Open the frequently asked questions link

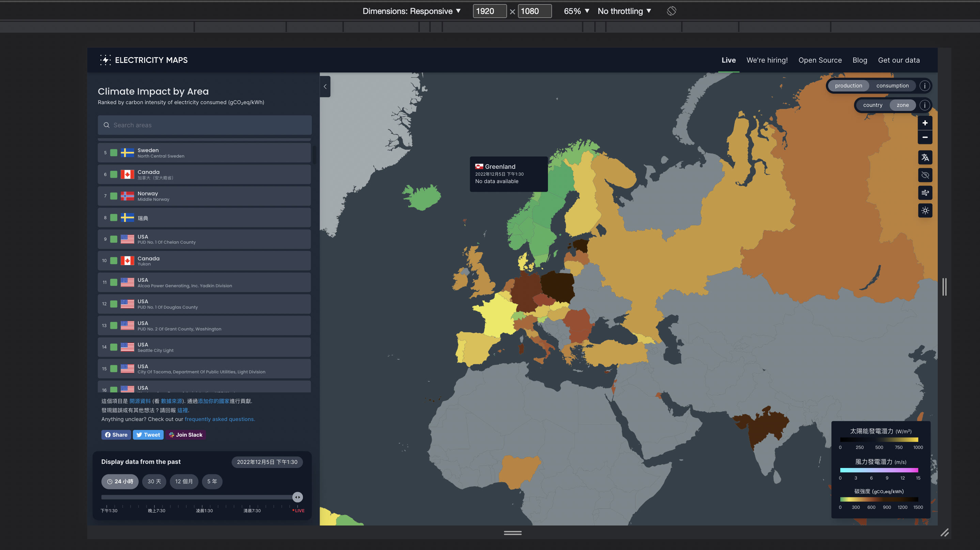click(x=220, y=419)
